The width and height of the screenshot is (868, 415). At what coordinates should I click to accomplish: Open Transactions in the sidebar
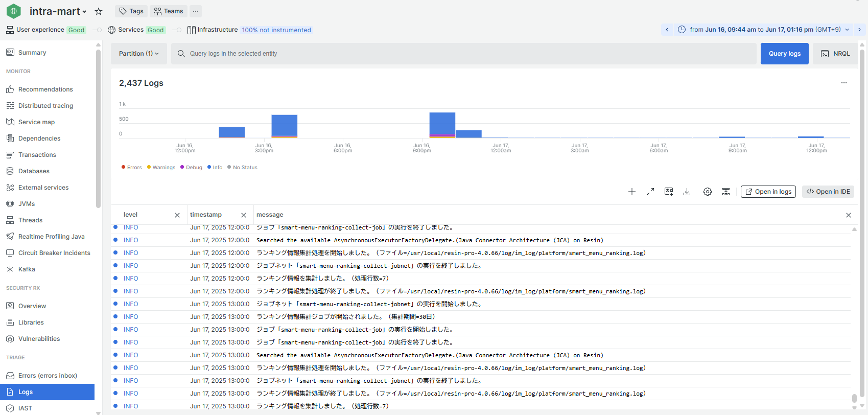click(37, 155)
